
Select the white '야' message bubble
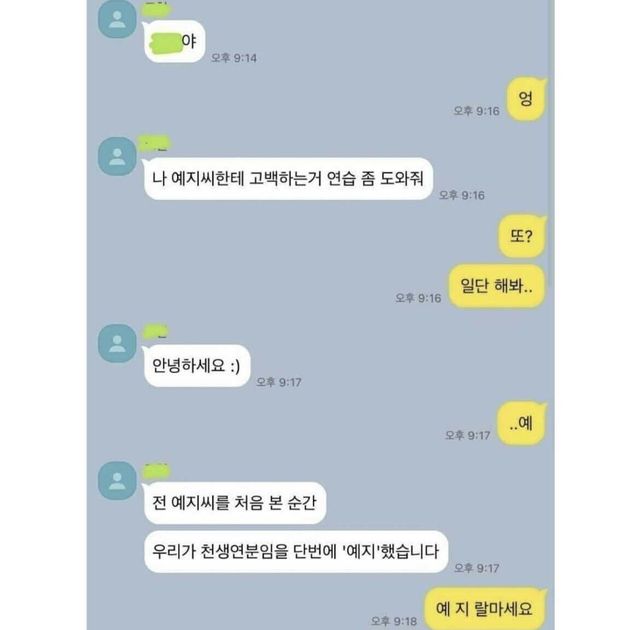click(174, 42)
